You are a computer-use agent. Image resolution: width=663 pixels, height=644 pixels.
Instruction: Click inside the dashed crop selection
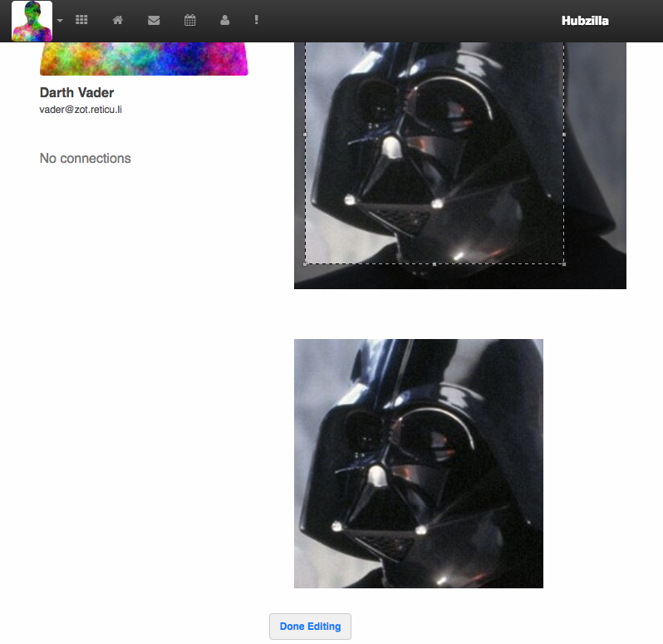pyautogui.click(x=434, y=166)
